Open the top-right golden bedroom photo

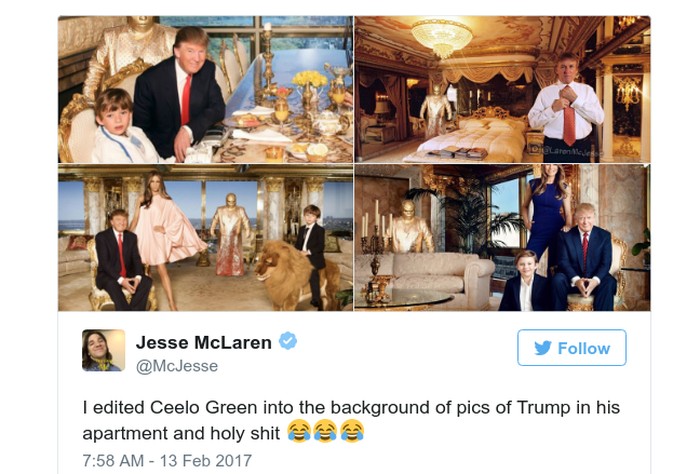502,89
